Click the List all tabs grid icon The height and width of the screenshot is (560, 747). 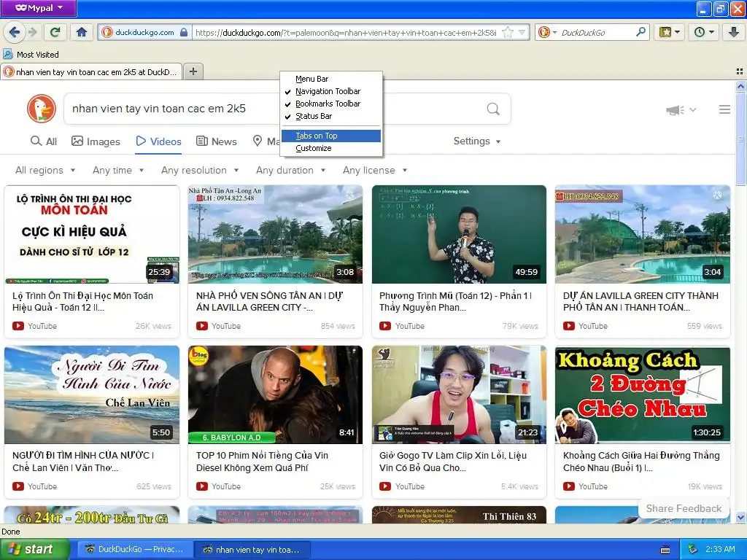pos(740,71)
